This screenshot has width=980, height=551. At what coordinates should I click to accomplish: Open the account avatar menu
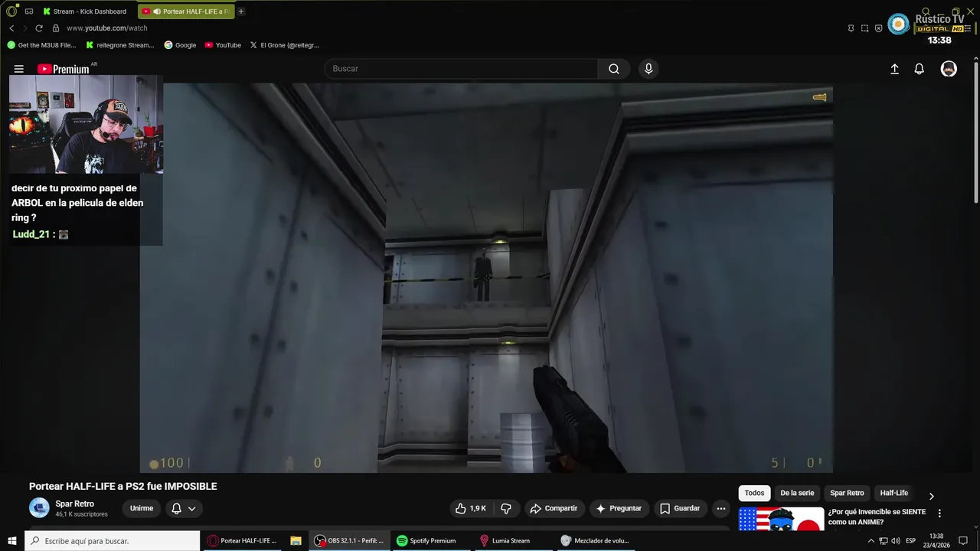point(949,69)
